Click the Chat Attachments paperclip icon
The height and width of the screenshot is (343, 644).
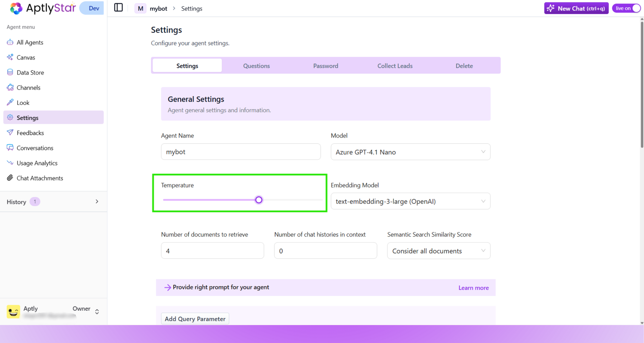point(10,178)
